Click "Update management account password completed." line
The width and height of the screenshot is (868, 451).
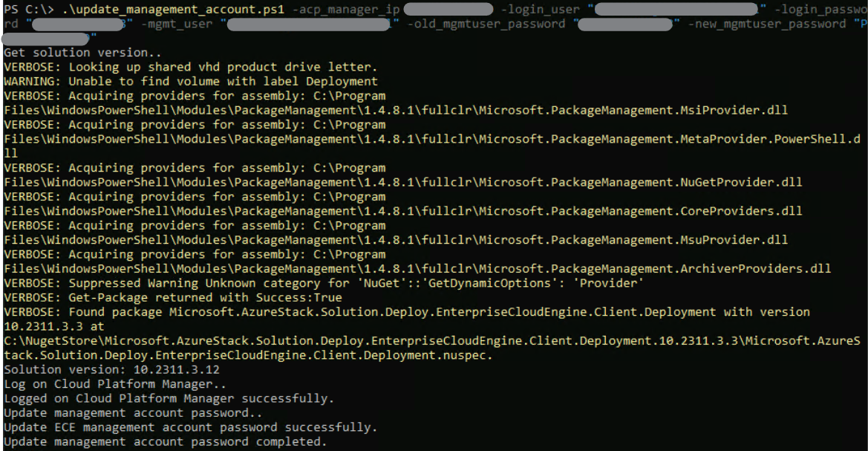pyautogui.click(x=166, y=442)
